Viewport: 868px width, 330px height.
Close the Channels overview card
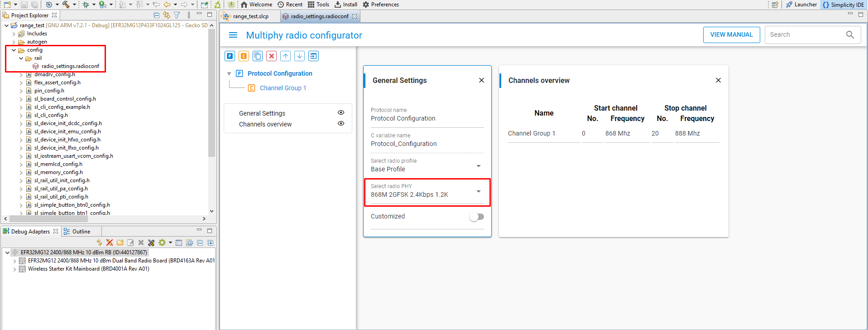click(718, 80)
